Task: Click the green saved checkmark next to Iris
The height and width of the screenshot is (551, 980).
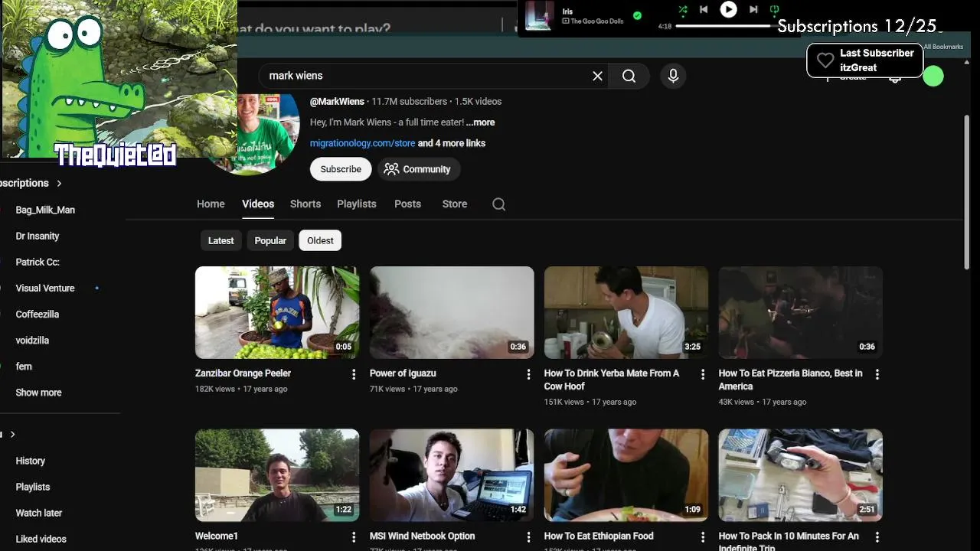Action: [637, 15]
